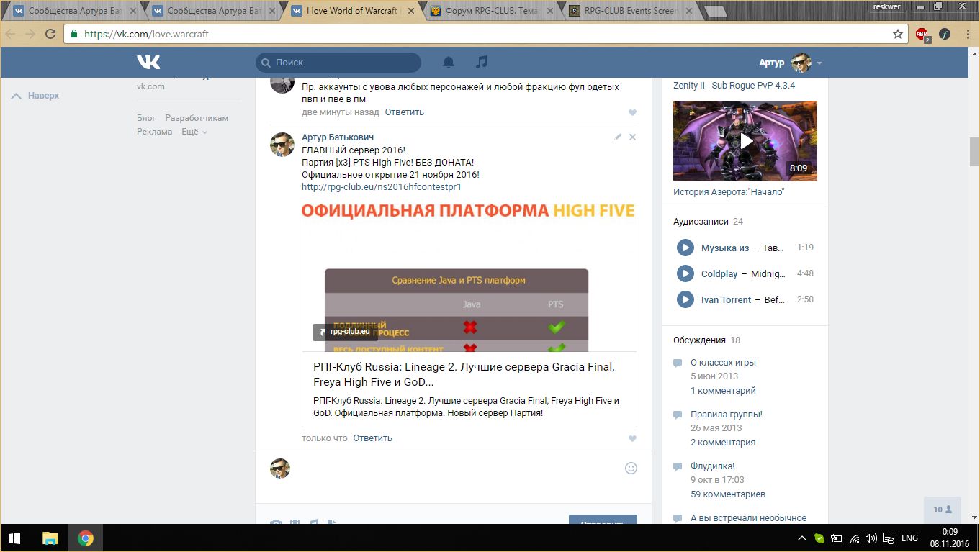980x552 pixels.
Task: Bookmark this page with the star icon
Action: [898, 34]
